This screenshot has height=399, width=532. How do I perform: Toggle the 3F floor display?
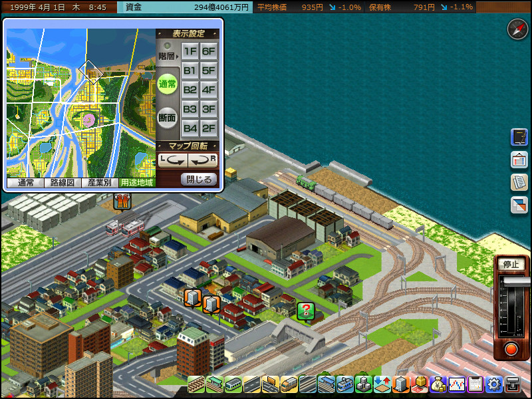tap(209, 109)
